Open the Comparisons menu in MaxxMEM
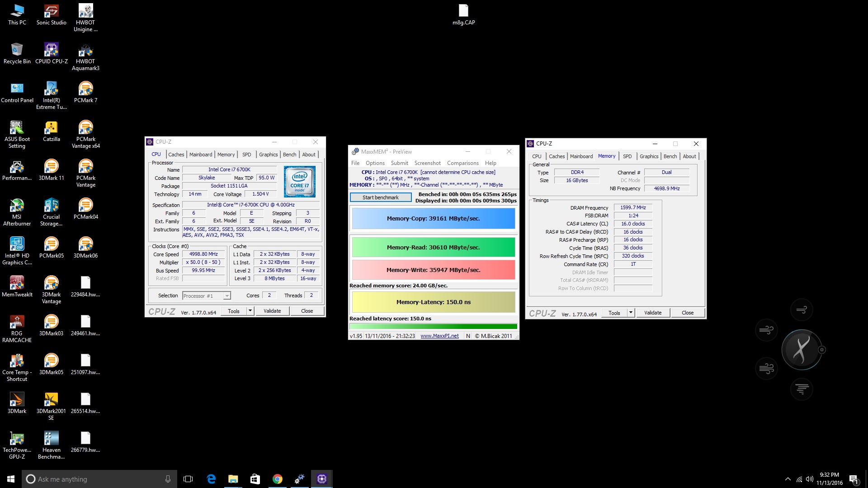 point(462,163)
